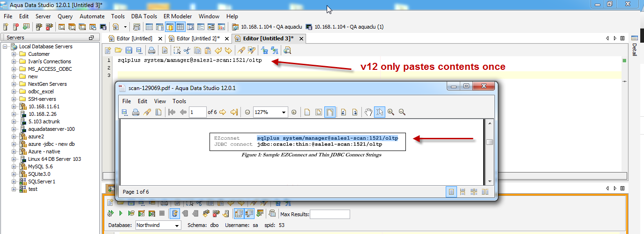
Task: Close the Editor [Untitled 3]* tab
Action: [x=301, y=38]
